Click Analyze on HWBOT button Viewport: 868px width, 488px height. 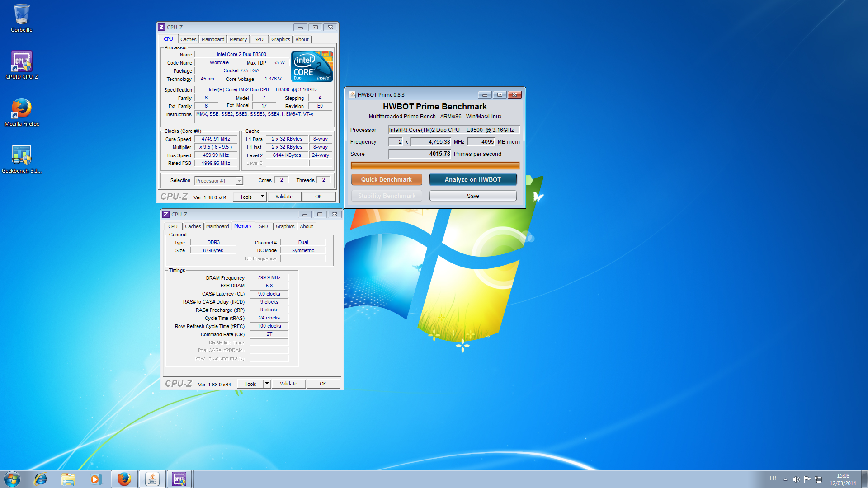(x=473, y=179)
